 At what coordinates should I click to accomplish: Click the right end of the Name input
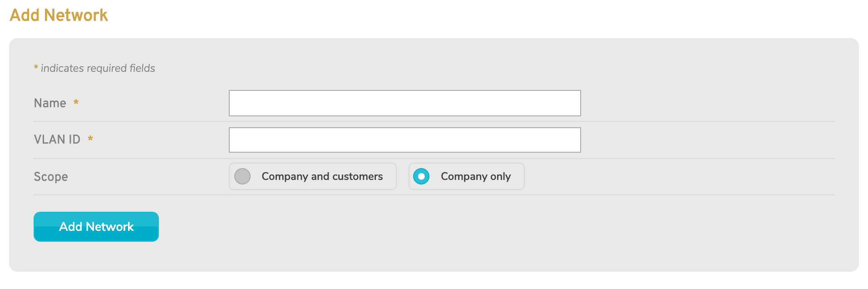click(x=570, y=103)
